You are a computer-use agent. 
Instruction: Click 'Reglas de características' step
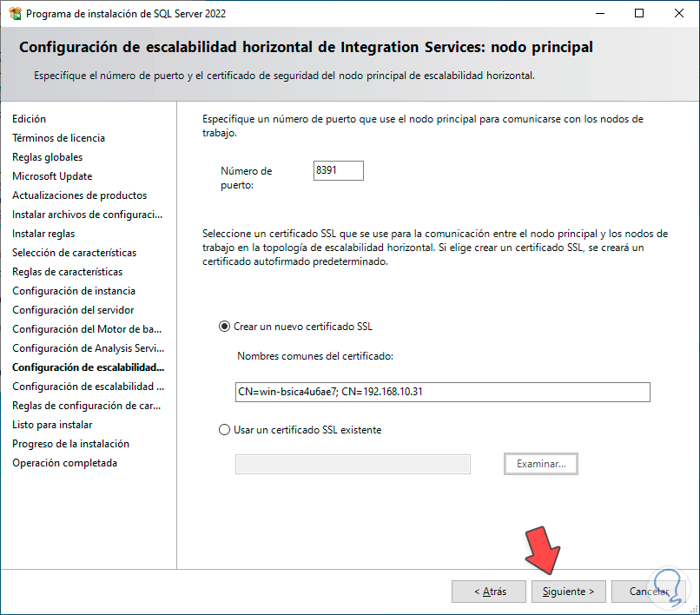tap(68, 272)
